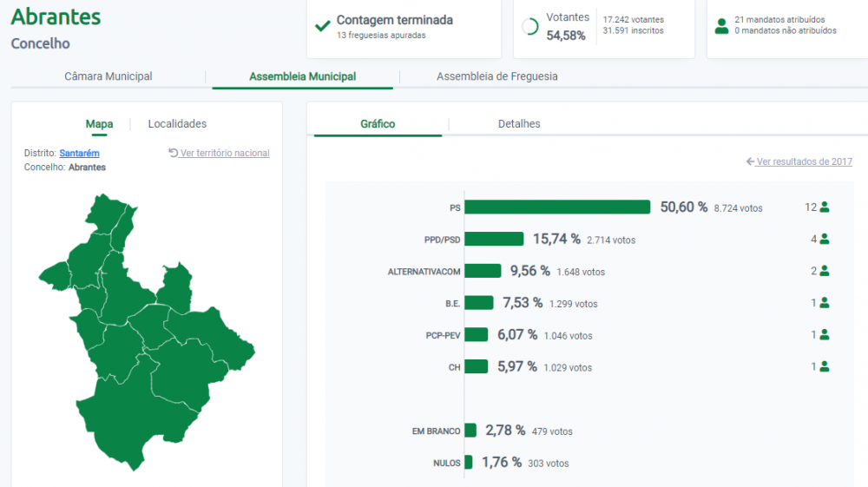868x487 pixels.
Task: Click Ver resultados de 2017 link
Action: (799, 161)
